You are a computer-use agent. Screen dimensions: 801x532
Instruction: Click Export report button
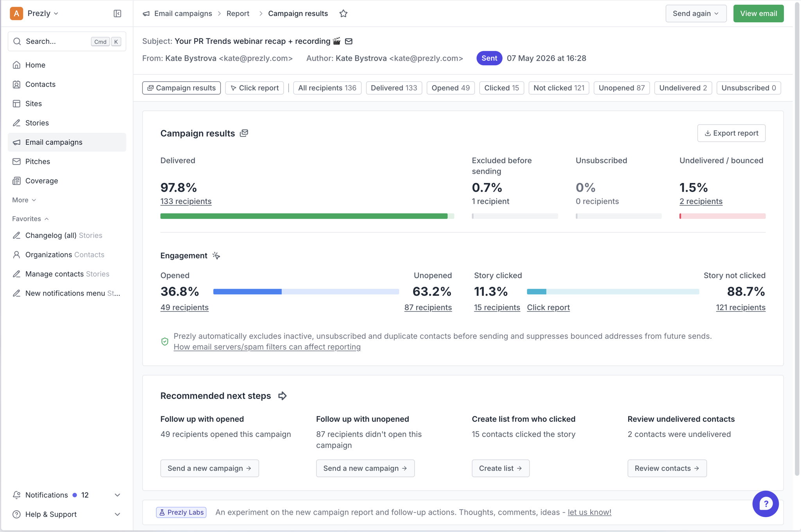pyautogui.click(x=731, y=133)
